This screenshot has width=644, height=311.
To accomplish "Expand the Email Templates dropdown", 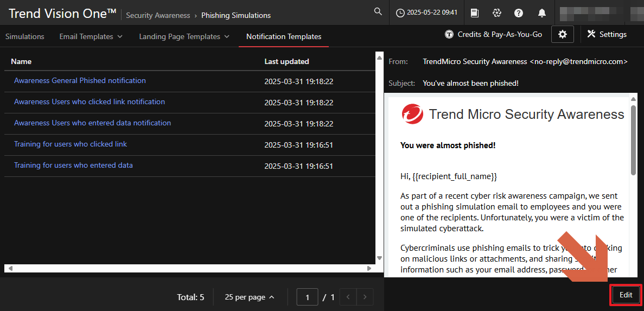I will coord(91,36).
